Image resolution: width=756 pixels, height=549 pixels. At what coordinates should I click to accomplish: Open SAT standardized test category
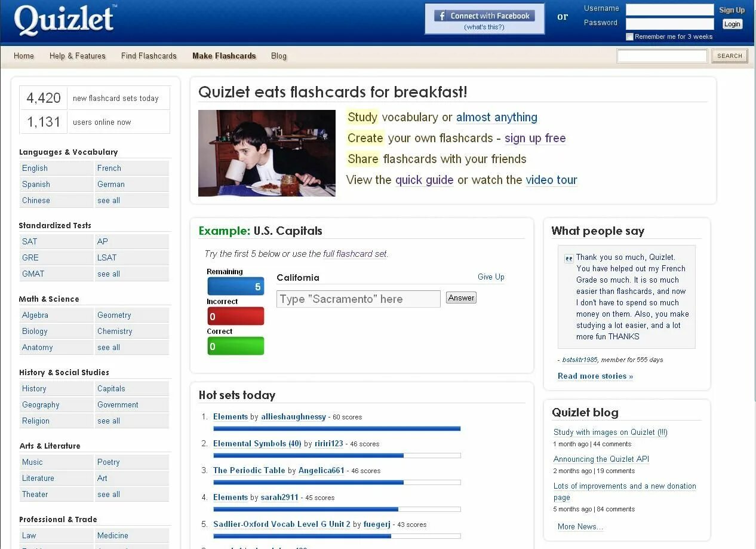[30, 242]
